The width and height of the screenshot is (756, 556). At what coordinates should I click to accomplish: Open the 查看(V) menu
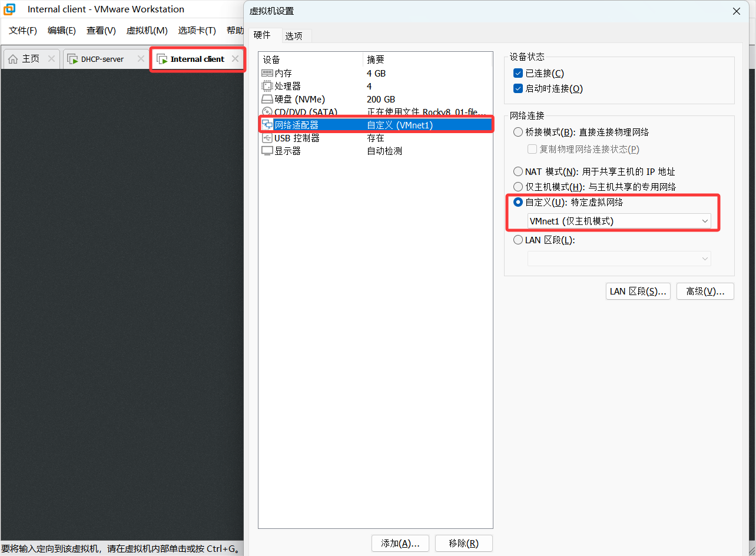[101, 31]
